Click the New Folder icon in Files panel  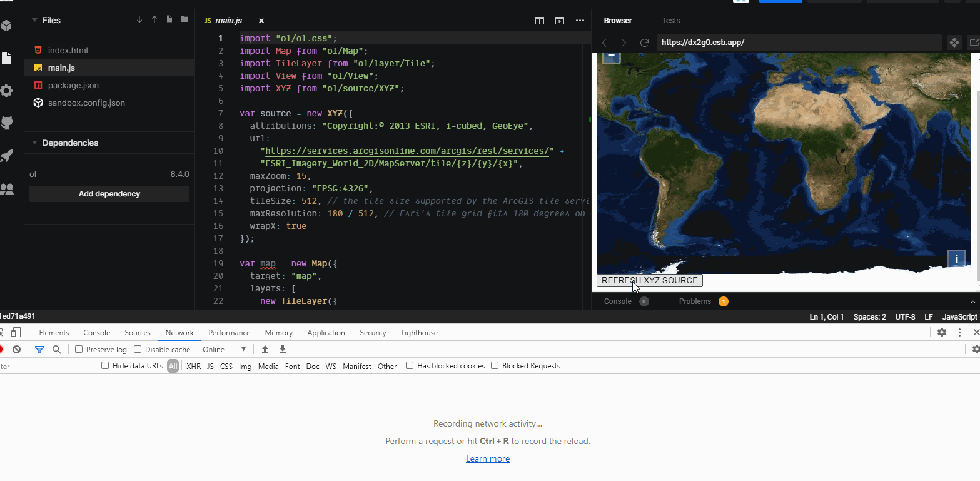(184, 19)
